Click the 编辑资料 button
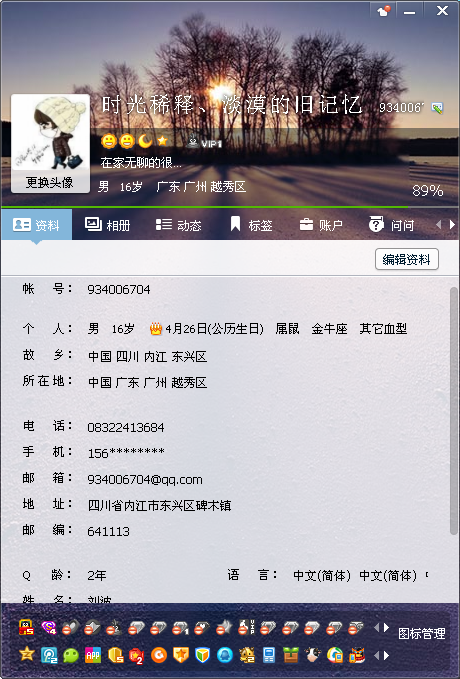The image size is (460, 679). [x=407, y=259]
